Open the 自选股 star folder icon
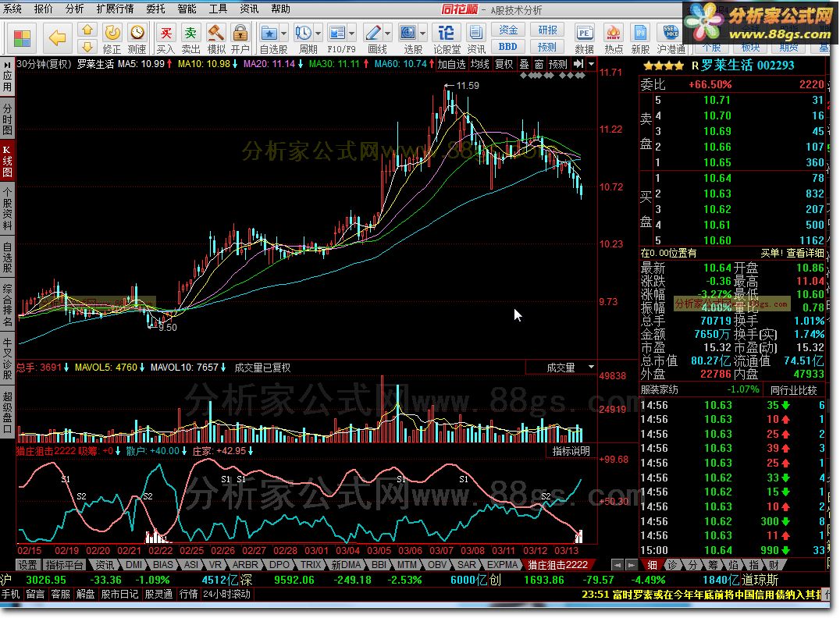The image size is (840, 618). 269,34
